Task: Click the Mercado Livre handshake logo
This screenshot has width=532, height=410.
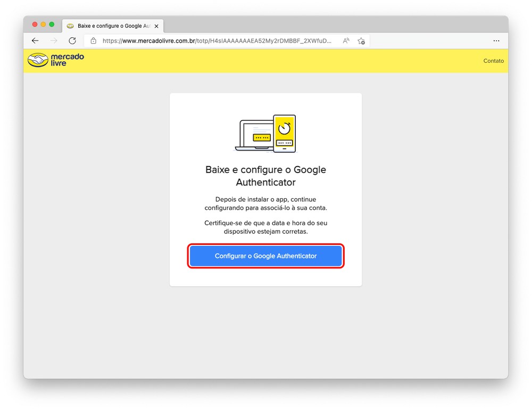Action: [38, 60]
